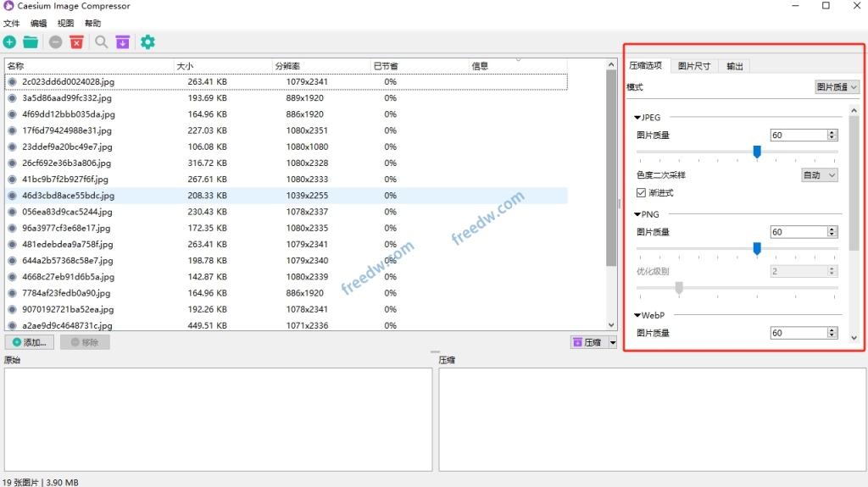
Task: Click the magnifier preview toolbar icon
Action: (x=102, y=42)
